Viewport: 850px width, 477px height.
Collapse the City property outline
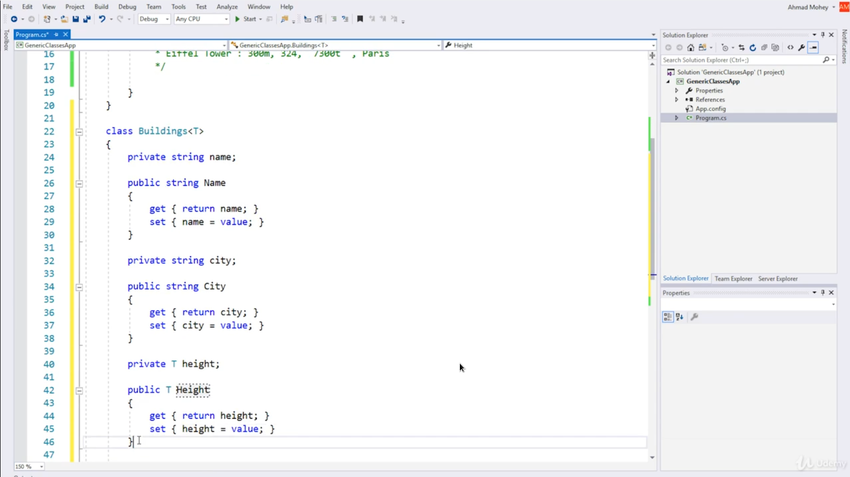pos(79,287)
